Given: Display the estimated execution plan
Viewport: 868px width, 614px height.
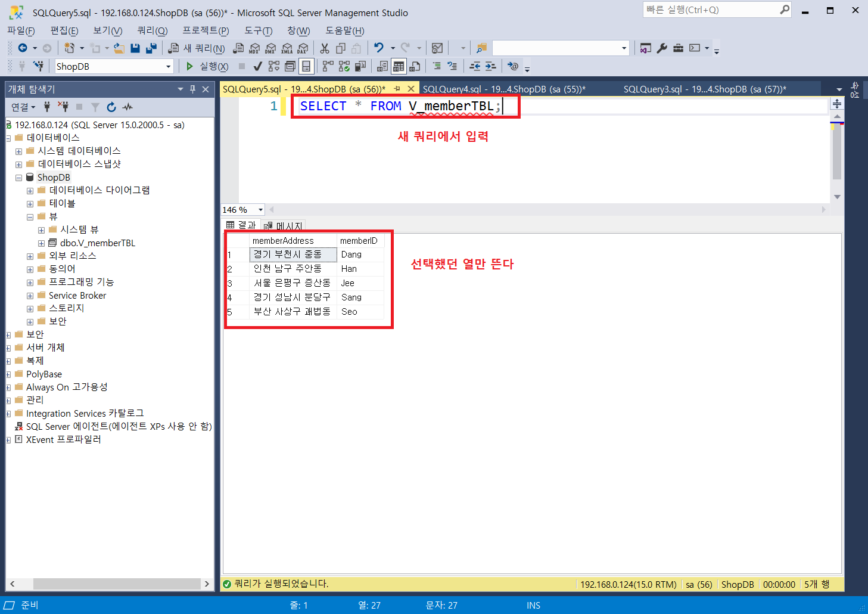Looking at the screenshot, I should pos(274,66).
